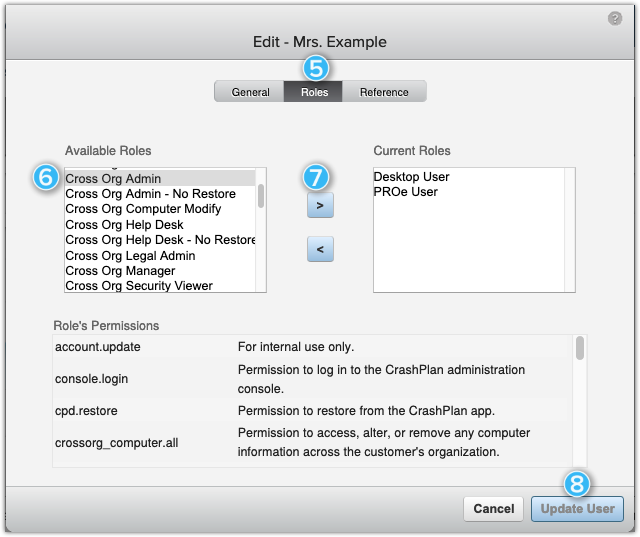640x537 pixels.
Task: Click the Update User button
Action: tap(577, 508)
